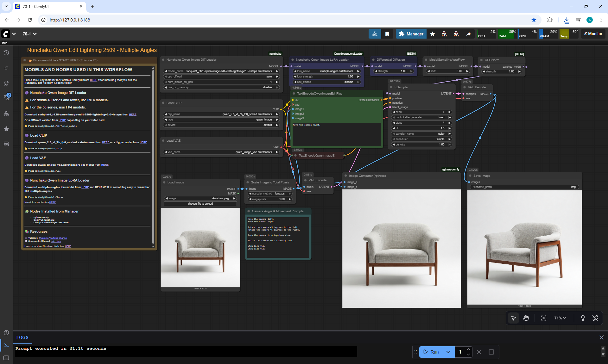608x364 pixels.
Task: Click the fit view icon
Action: (543, 318)
